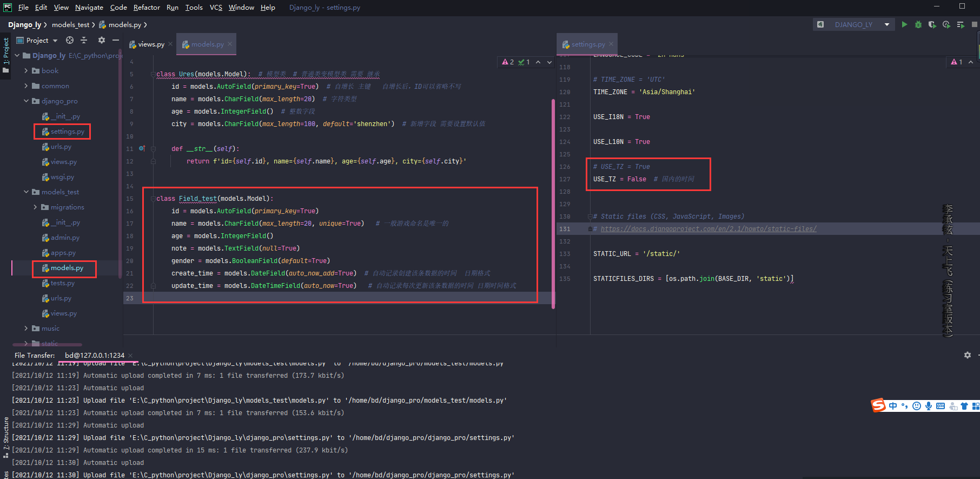
Task: Click the gray Stop button
Action: (x=975, y=24)
